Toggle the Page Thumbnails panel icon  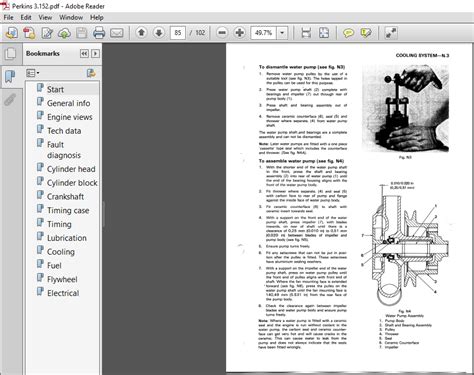[x=10, y=53]
